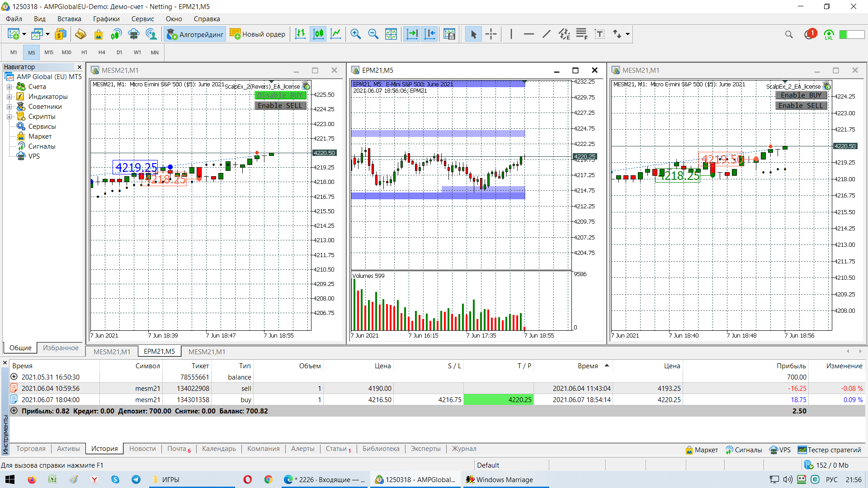The image size is (868, 488).
Task: Toggle chart auto-scroll to end
Action: [x=412, y=34]
